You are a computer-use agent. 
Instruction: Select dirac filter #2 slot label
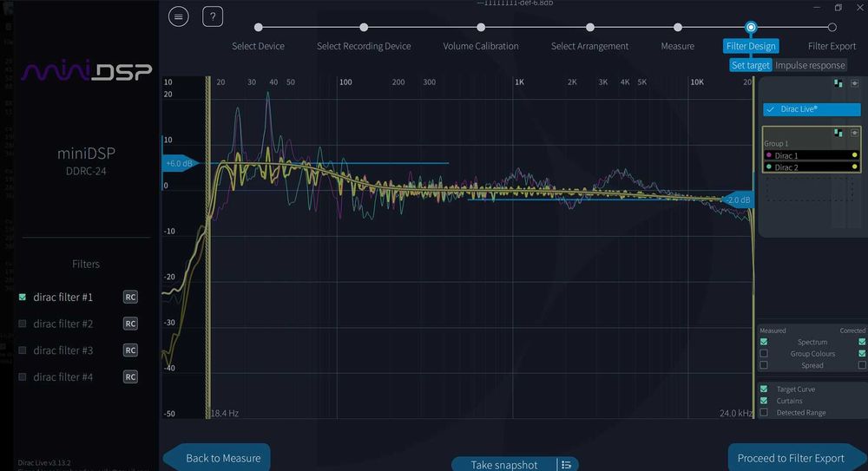click(x=63, y=324)
